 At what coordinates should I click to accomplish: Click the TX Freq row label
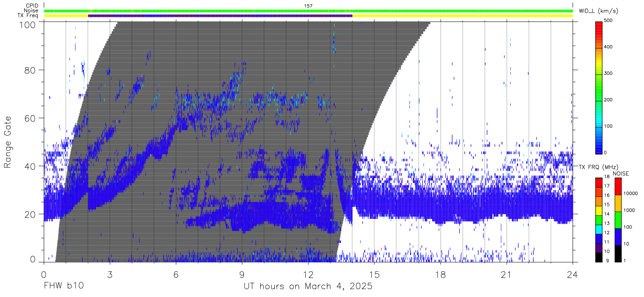click(27, 16)
